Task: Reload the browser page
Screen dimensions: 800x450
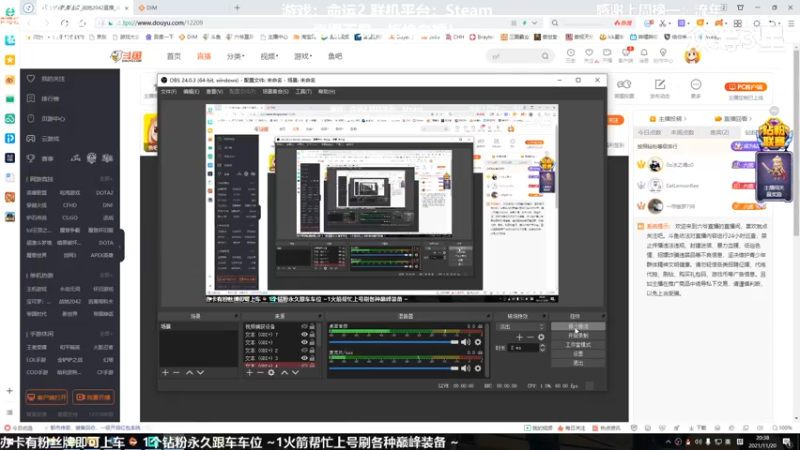Action: (64, 23)
